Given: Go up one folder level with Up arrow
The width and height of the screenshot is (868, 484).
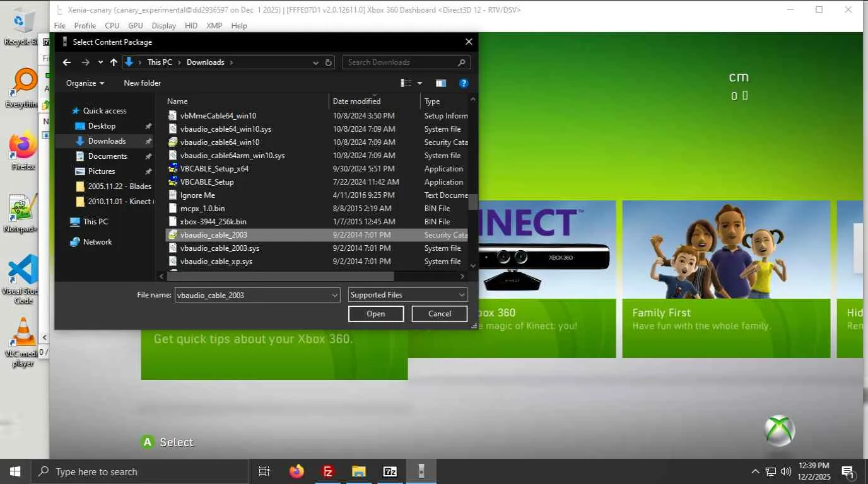Looking at the screenshot, I should pos(114,62).
